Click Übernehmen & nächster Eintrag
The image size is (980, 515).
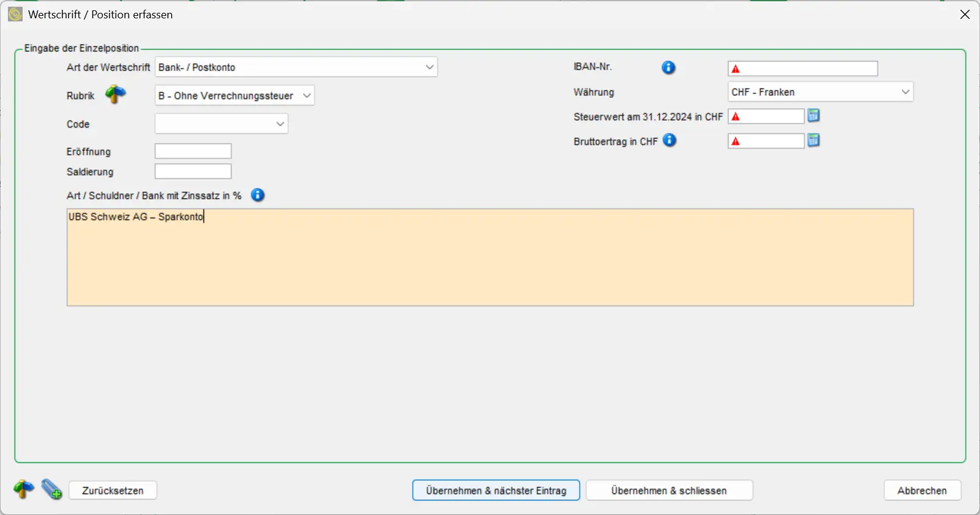[x=496, y=491]
